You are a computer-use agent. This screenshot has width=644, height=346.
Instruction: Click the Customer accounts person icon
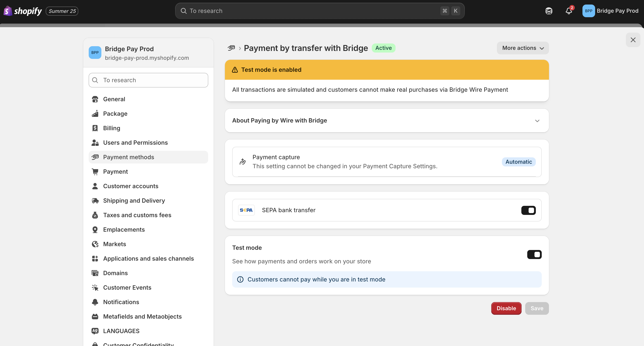pos(95,186)
